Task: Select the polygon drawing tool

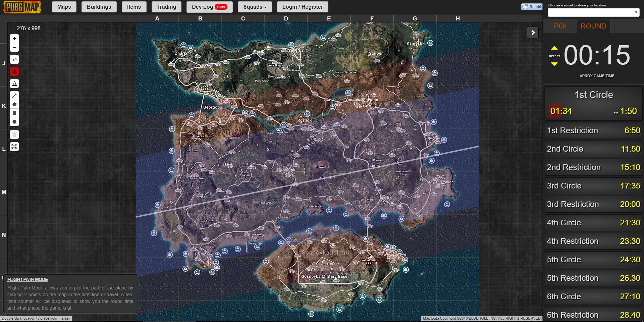Action: tap(14, 104)
